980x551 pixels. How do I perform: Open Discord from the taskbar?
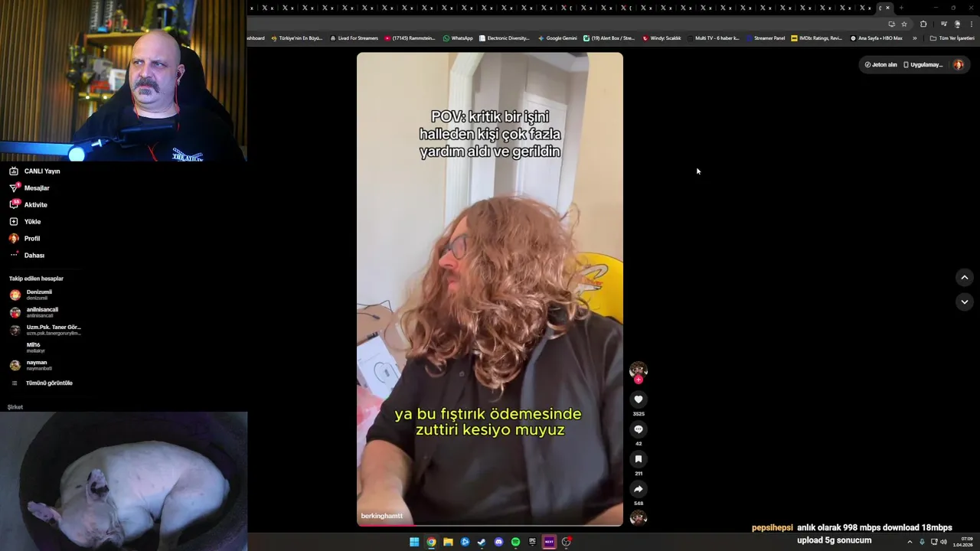click(x=498, y=542)
